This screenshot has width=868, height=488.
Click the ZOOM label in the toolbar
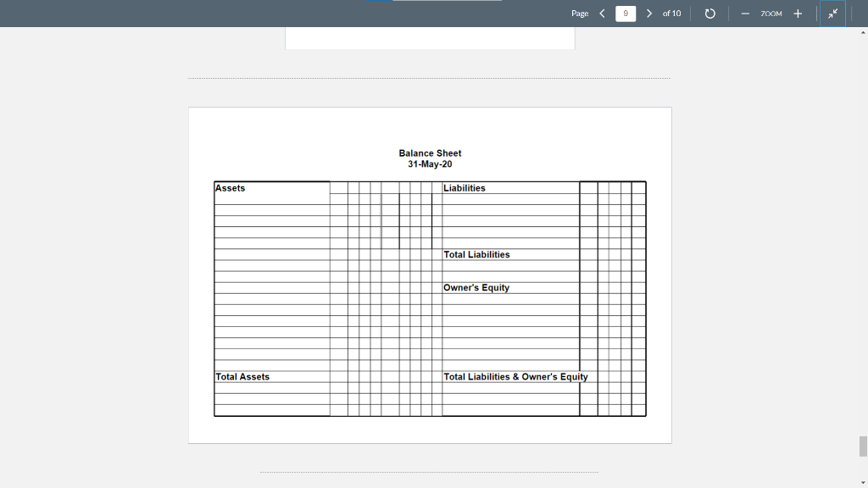770,13
